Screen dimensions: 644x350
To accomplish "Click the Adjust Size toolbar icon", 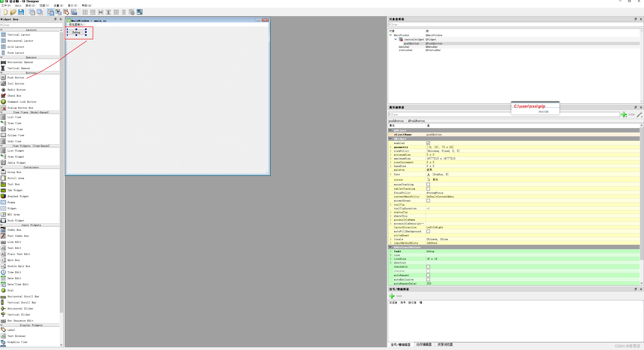I will (140, 12).
